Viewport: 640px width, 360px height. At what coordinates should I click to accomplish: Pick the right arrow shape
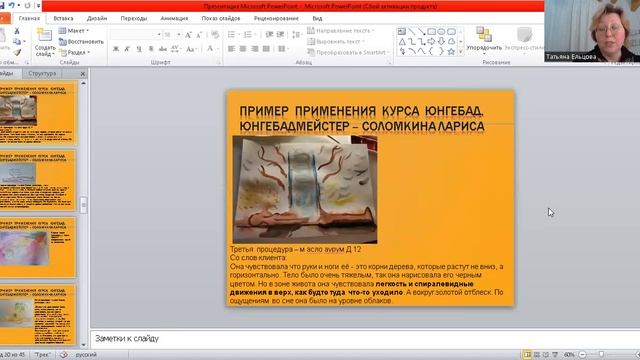[x=431, y=42]
